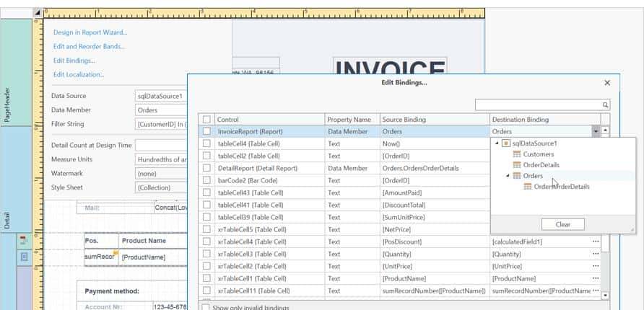Click the Orders table icon in the tree
Viewport: 644px width, 310px height.
coord(517,176)
